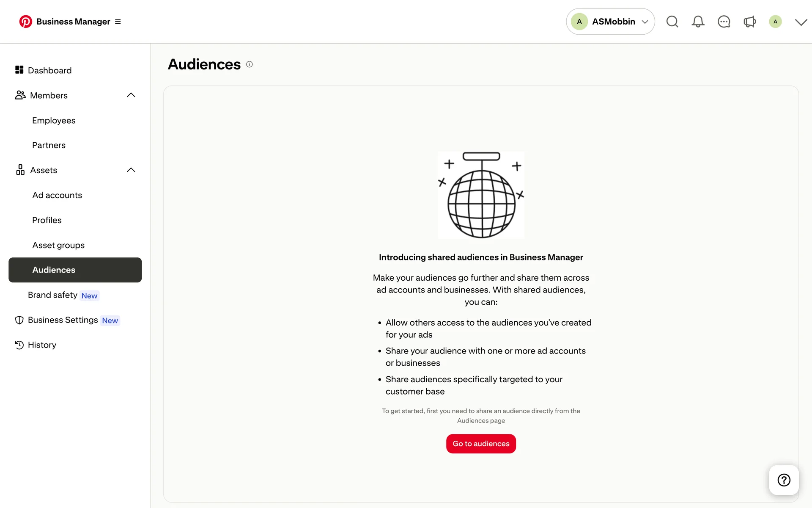Image resolution: width=812 pixels, height=508 pixels.
Task: Open the help question mark button
Action: [784, 480]
